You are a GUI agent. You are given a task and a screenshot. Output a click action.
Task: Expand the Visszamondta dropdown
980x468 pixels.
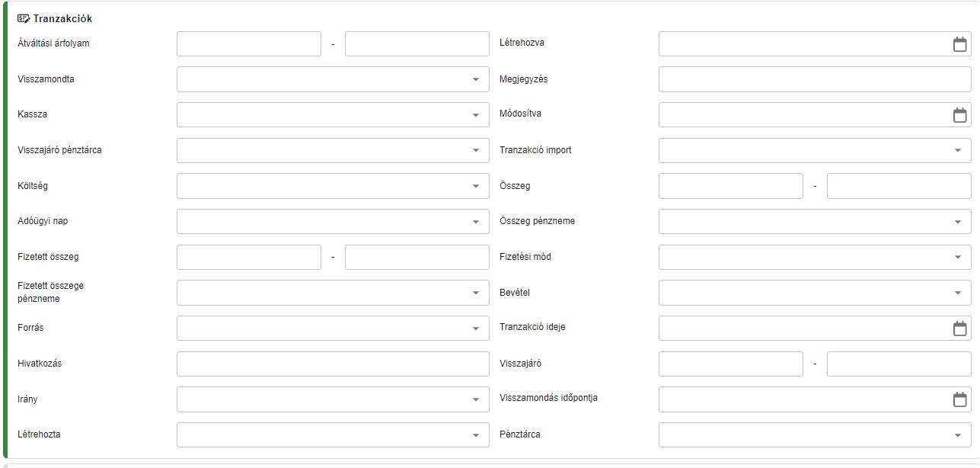333,79
